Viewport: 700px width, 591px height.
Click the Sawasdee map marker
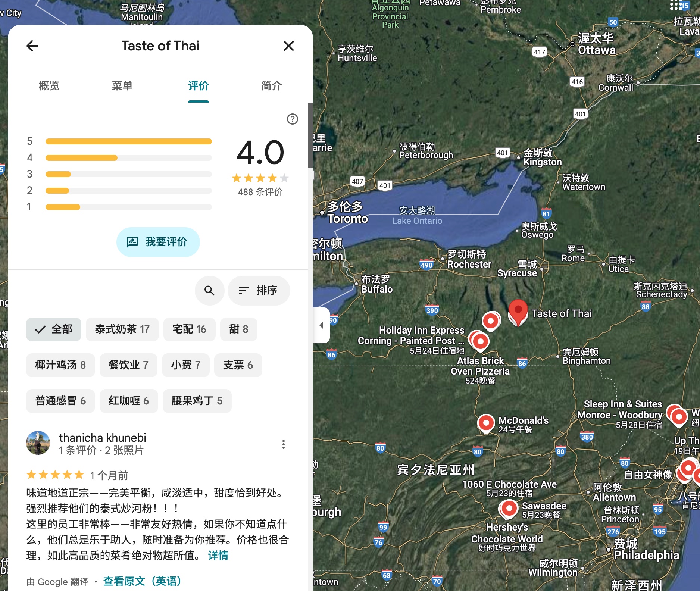[x=509, y=508]
